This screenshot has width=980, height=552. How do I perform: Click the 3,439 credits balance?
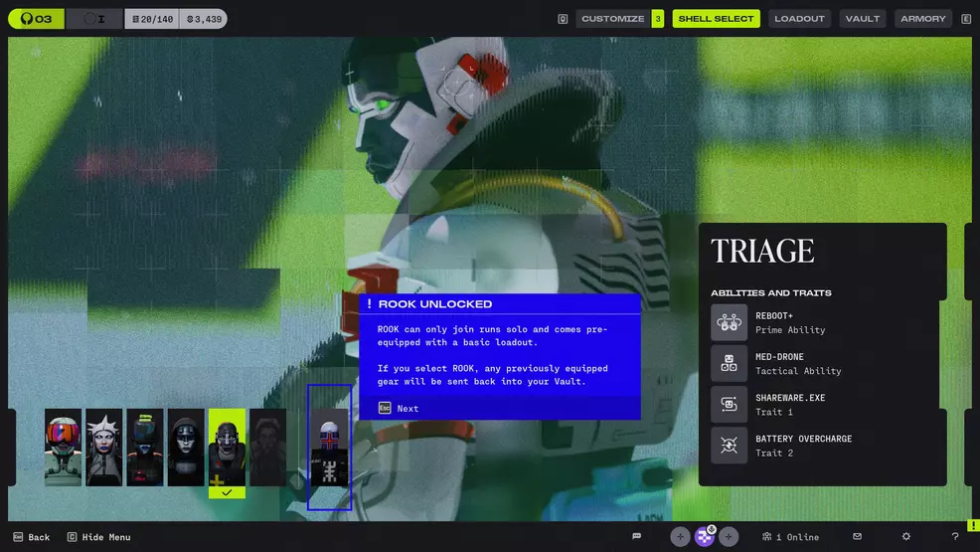(x=204, y=19)
